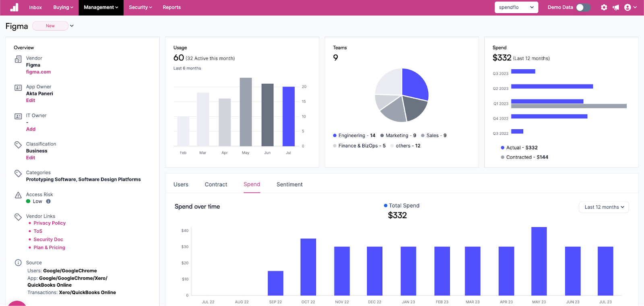Click the SEP 22 spend bar

(276, 283)
